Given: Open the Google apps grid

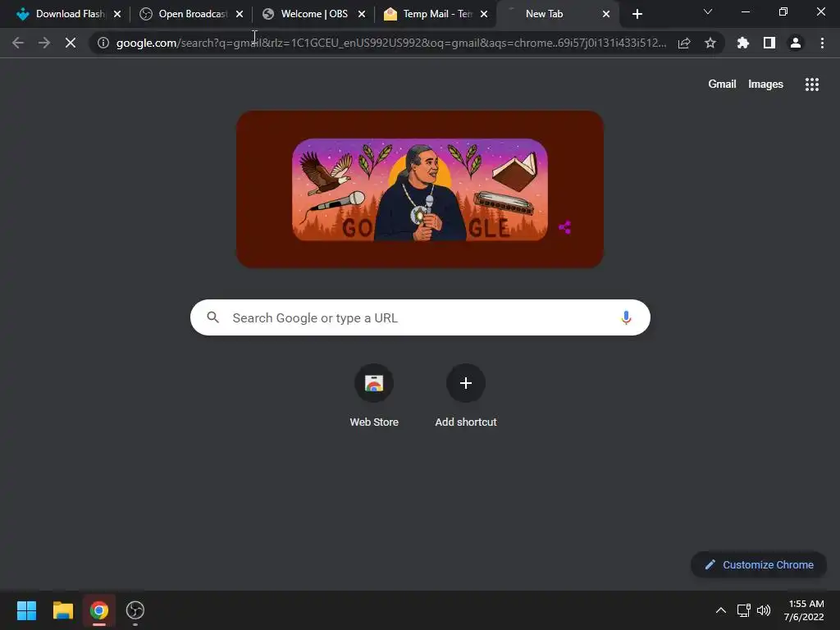Looking at the screenshot, I should pos(811,84).
